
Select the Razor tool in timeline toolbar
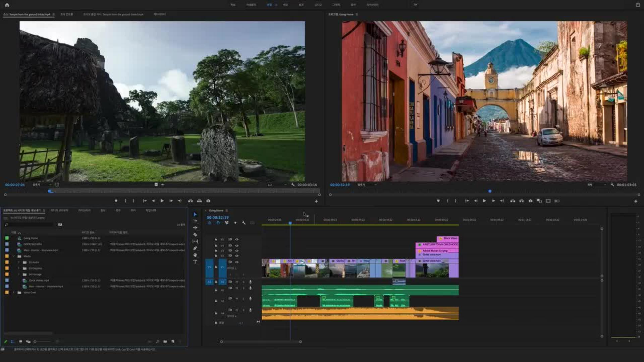[x=195, y=235]
